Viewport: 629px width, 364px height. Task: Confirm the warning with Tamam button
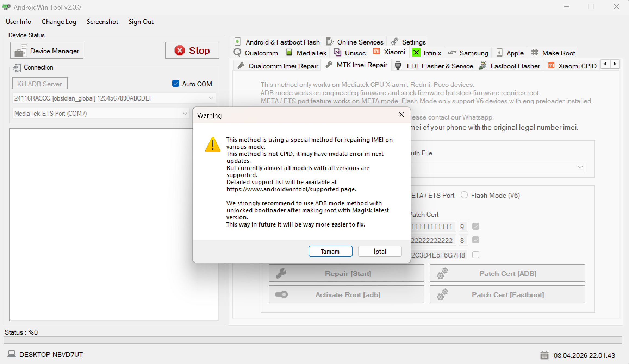pos(330,251)
